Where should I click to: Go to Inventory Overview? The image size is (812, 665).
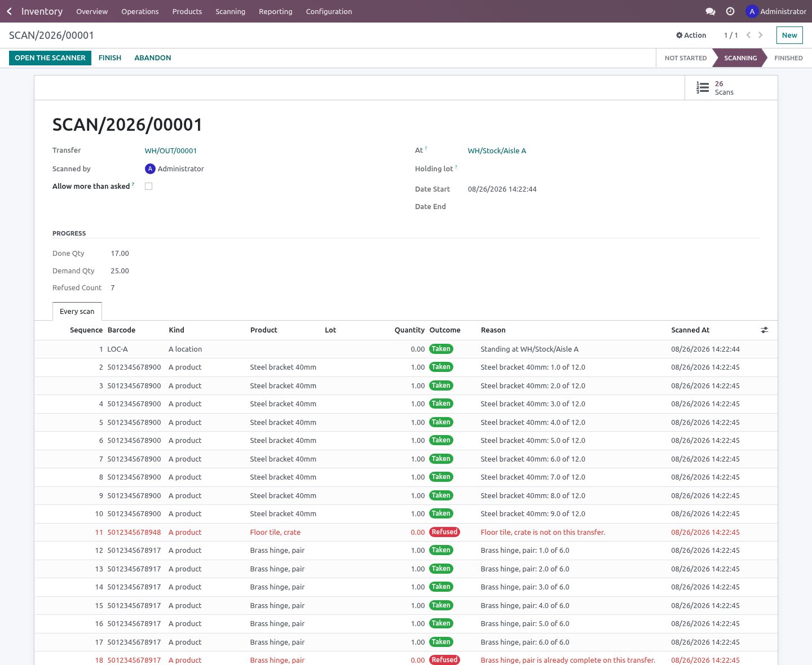92,11
